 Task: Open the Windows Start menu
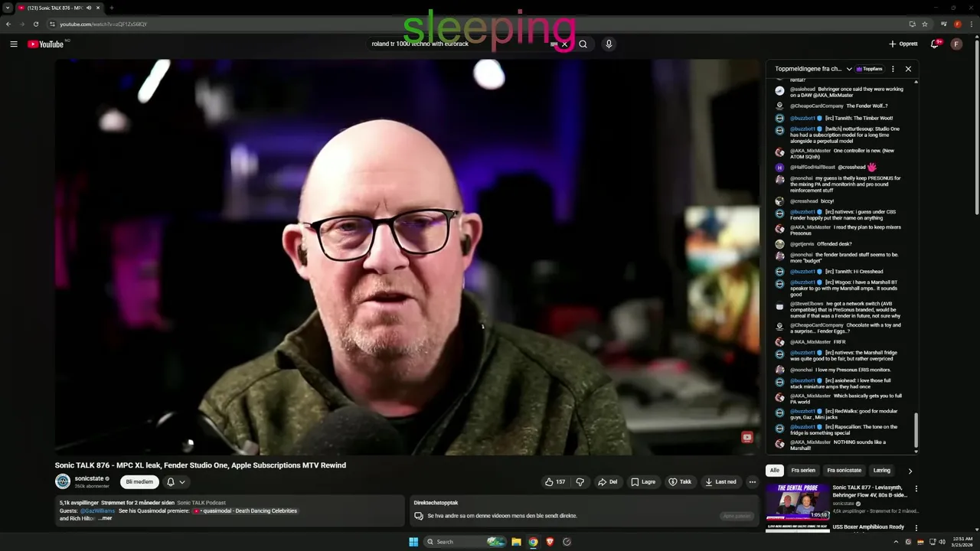(x=413, y=542)
